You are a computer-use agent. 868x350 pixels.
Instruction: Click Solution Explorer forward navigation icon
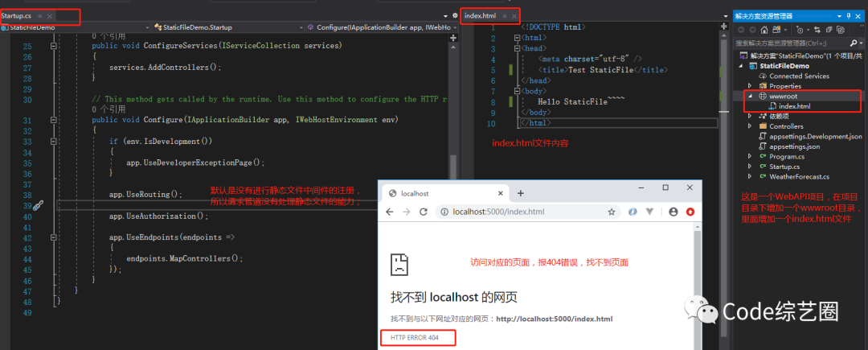[x=751, y=30]
